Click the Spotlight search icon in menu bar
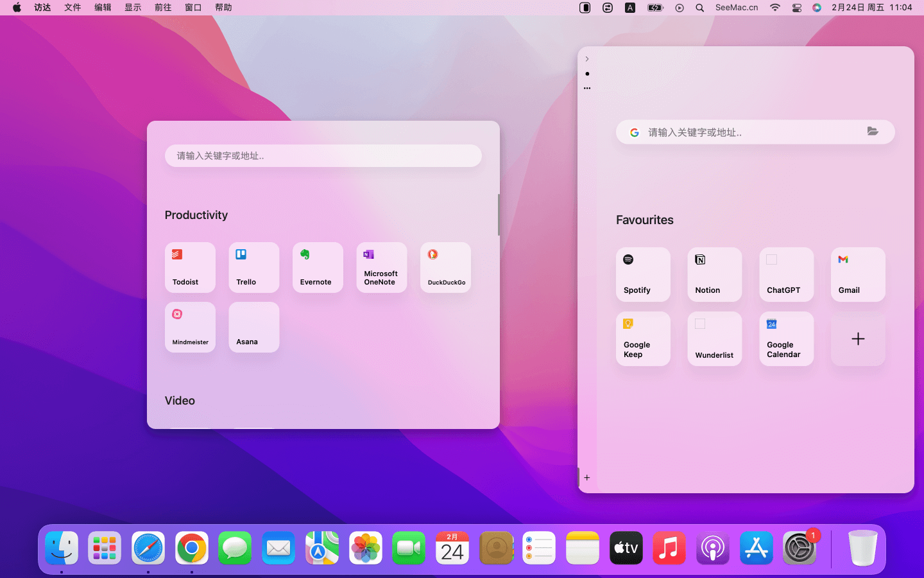This screenshot has height=578, width=924. pos(700,8)
